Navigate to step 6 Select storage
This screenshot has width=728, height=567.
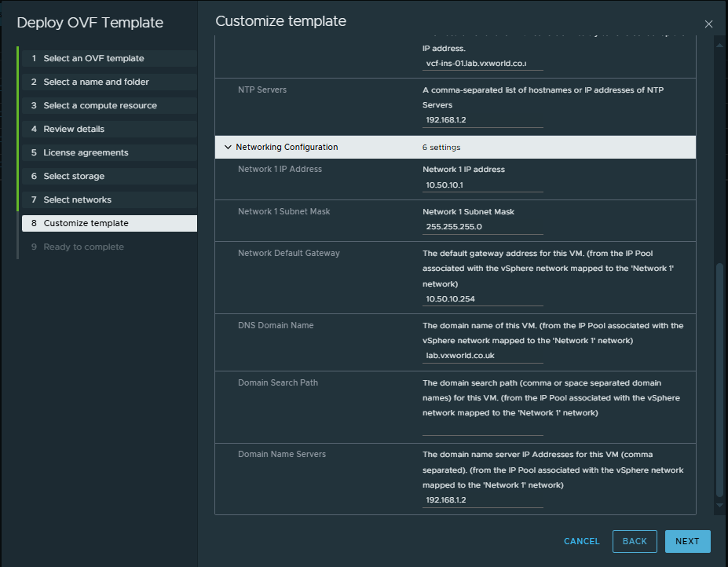tap(74, 176)
